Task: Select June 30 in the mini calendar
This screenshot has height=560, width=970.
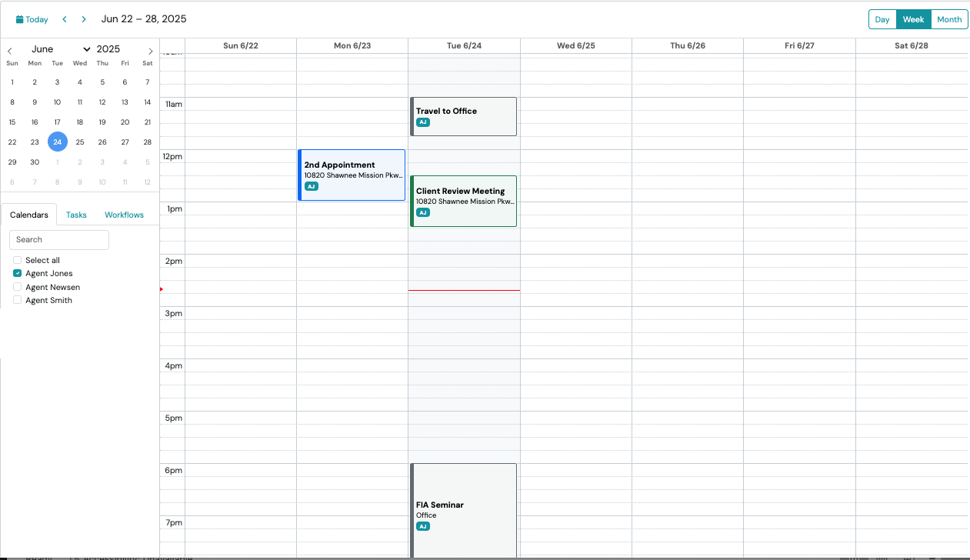Action: pos(35,162)
